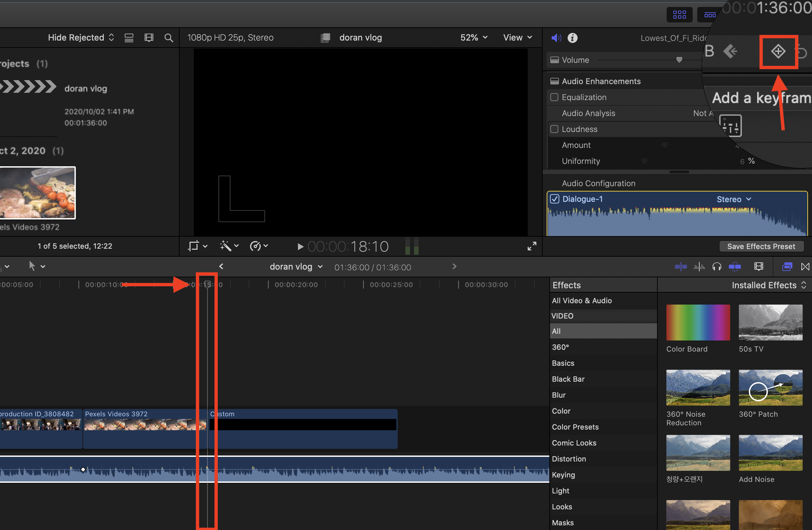The height and width of the screenshot is (530, 812).
Task: Click the Save Effects Preset button
Action: tap(761, 246)
